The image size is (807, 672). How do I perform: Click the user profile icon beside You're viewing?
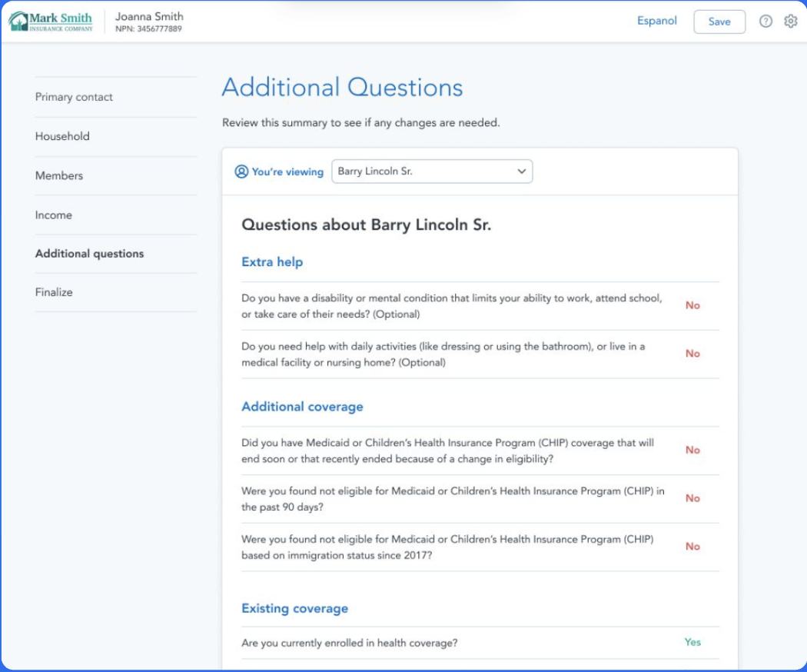pyautogui.click(x=241, y=171)
